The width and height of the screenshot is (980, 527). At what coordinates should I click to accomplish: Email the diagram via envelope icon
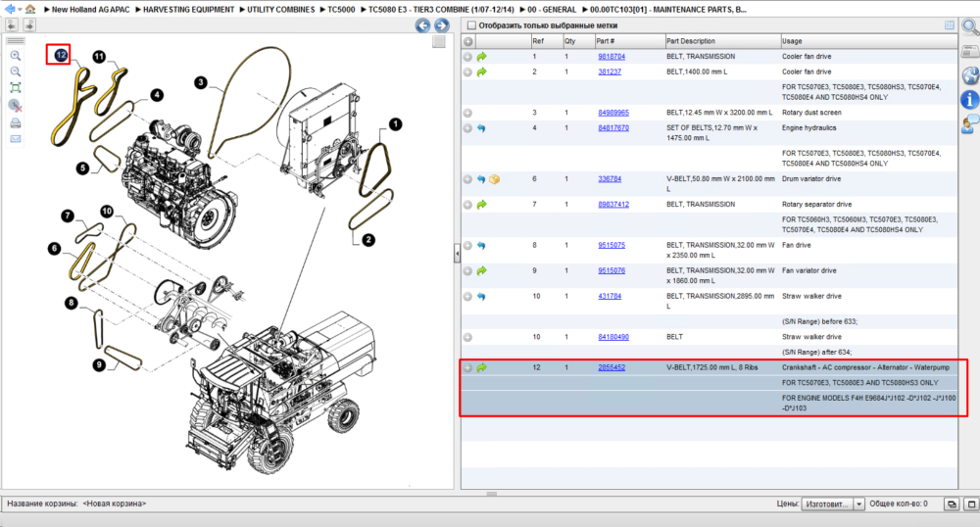point(16,139)
